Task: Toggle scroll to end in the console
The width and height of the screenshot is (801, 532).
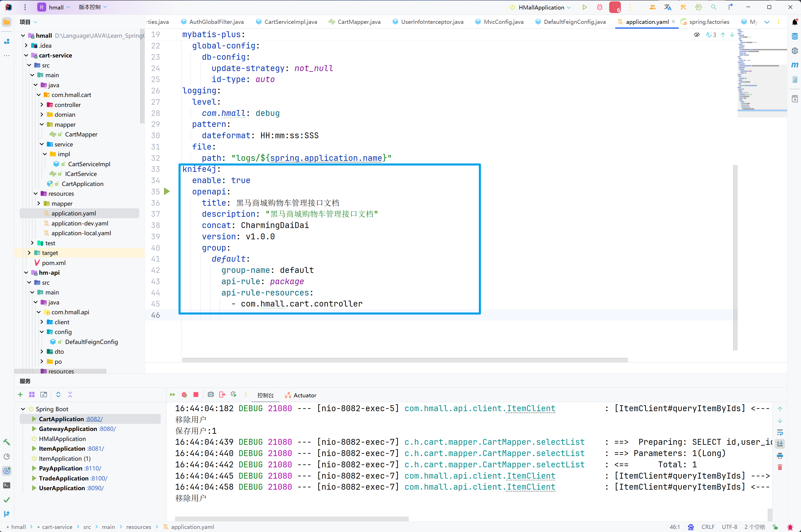Action: click(x=780, y=444)
